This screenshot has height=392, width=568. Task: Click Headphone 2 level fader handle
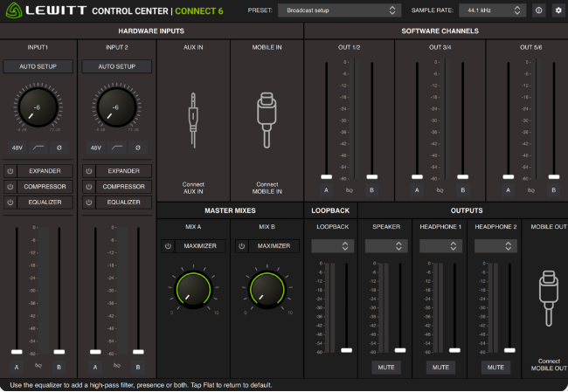[x=509, y=350]
